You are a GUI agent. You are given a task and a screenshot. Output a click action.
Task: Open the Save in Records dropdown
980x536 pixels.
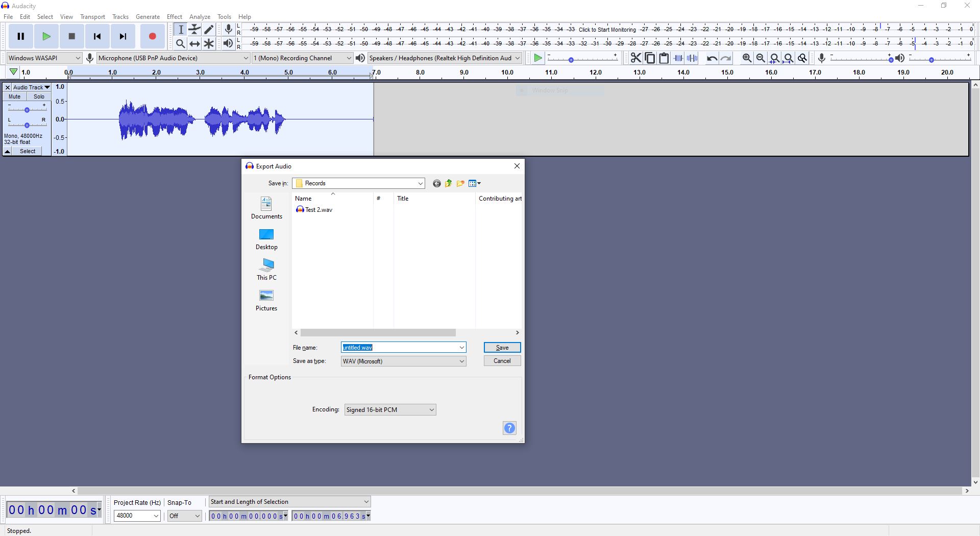tap(358, 183)
